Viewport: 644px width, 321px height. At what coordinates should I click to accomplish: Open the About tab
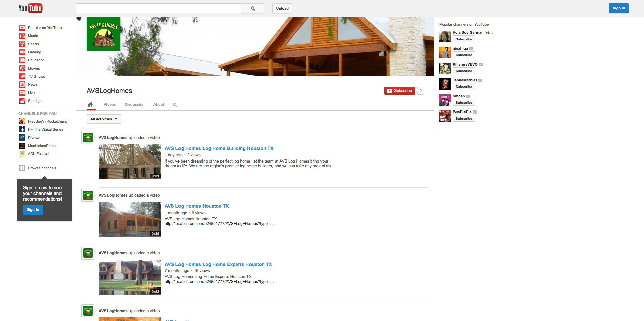point(159,105)
